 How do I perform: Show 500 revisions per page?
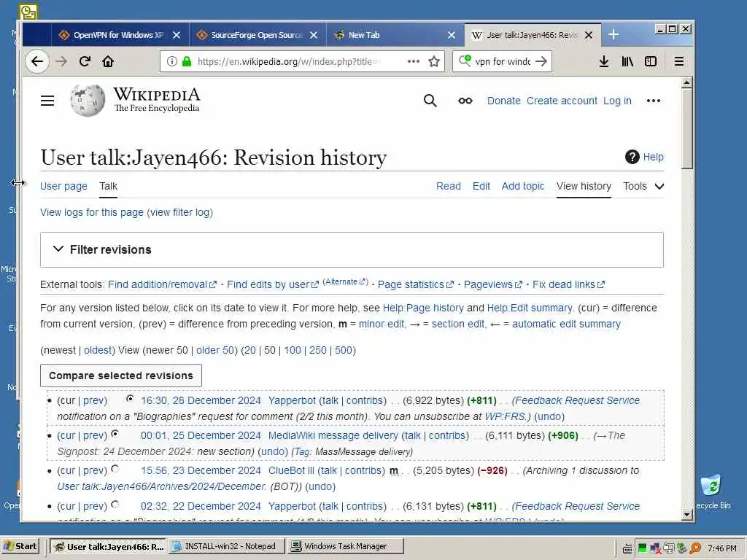point(344,350)
